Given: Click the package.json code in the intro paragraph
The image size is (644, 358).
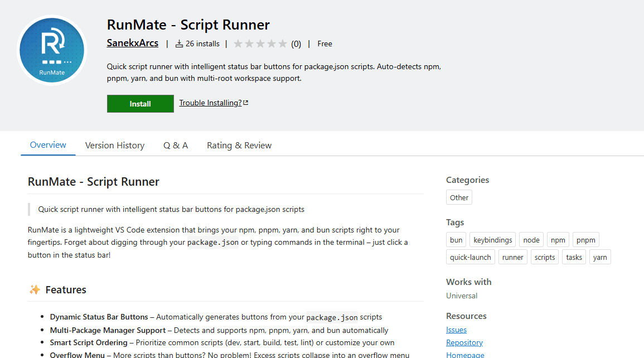Looking at the screenshot, I should tap(213, 242).
